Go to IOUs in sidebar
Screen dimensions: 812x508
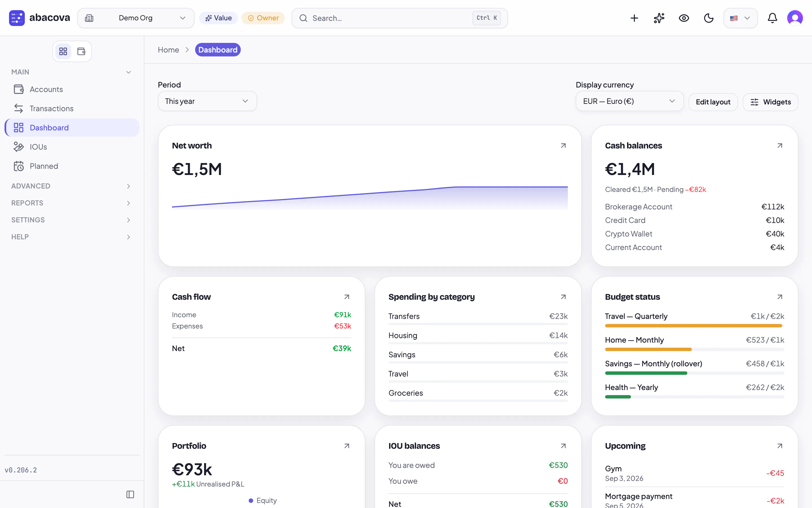(72, 147)
